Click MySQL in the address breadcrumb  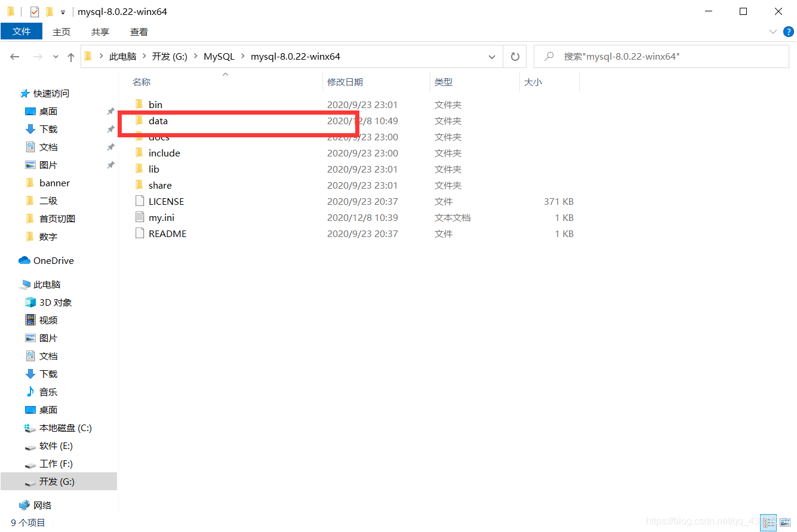(219, 57)
